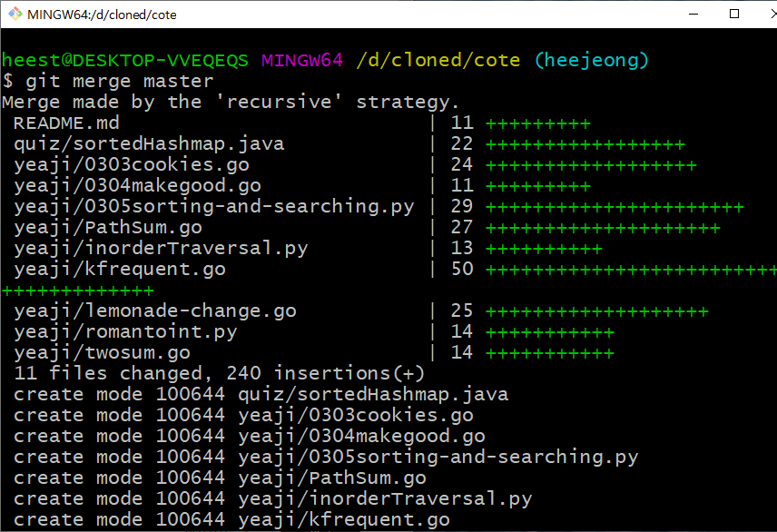Click the branch name (heejeong)

tap(591, 61)
